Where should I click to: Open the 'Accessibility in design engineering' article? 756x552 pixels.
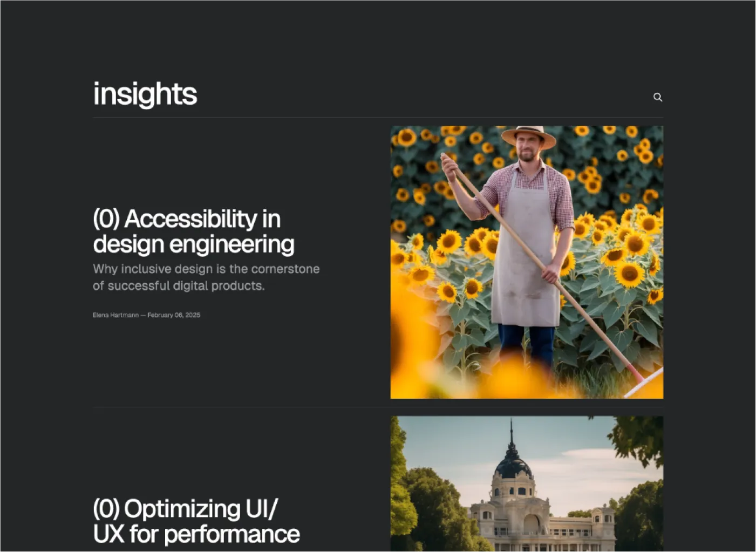coord(194,231)
